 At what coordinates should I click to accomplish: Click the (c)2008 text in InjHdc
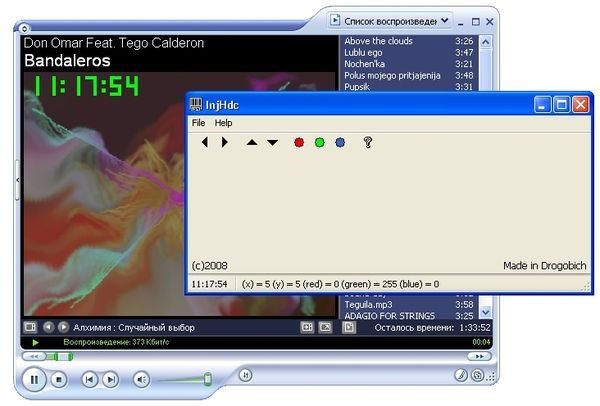pos(209,266)
